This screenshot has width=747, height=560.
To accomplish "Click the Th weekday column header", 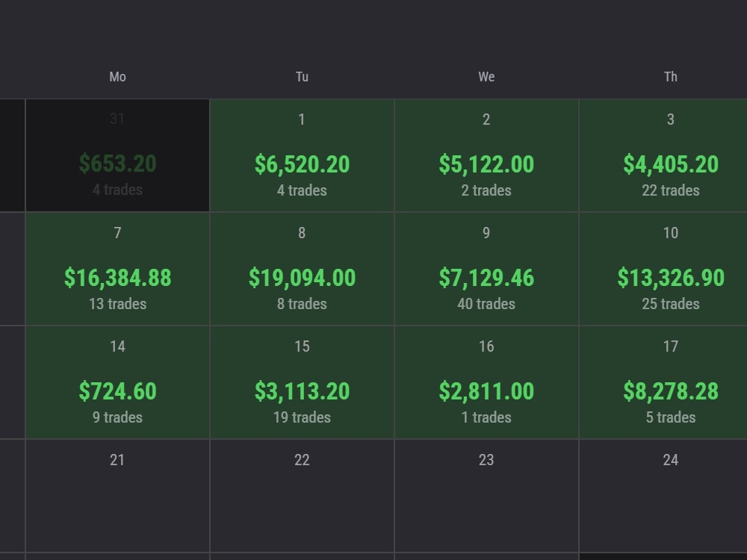I will [x=671, y=77].
